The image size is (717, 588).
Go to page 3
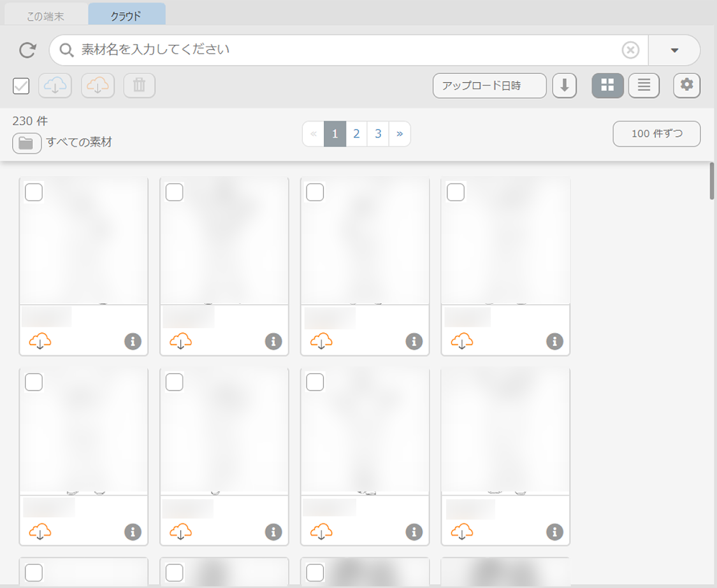378,134
